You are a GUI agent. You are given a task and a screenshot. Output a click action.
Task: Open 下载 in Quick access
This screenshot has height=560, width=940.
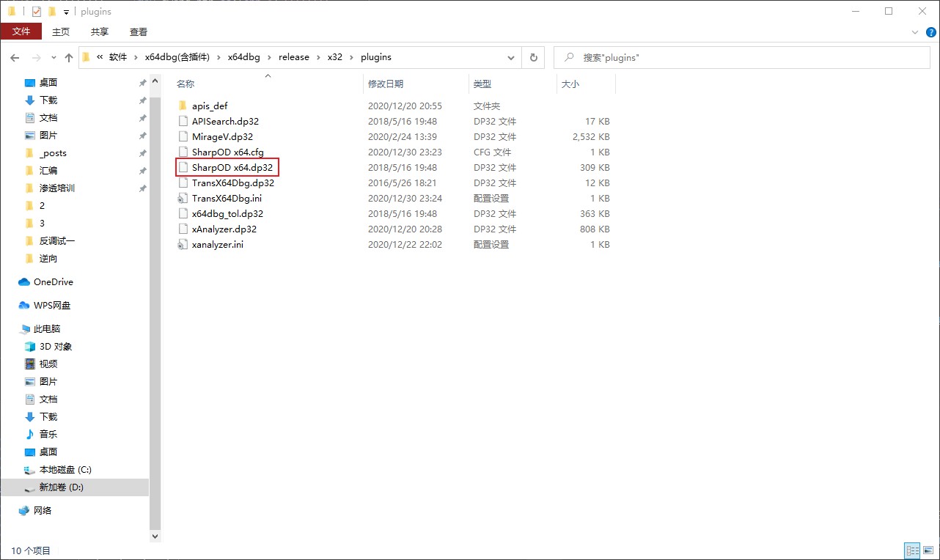(48, 100)
